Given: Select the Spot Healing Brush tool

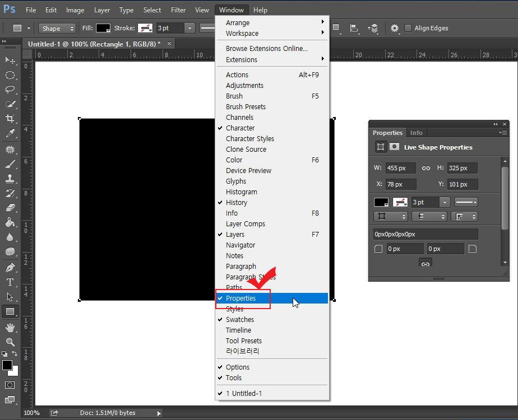Looking at the screenshot, I should click(10, 150).
